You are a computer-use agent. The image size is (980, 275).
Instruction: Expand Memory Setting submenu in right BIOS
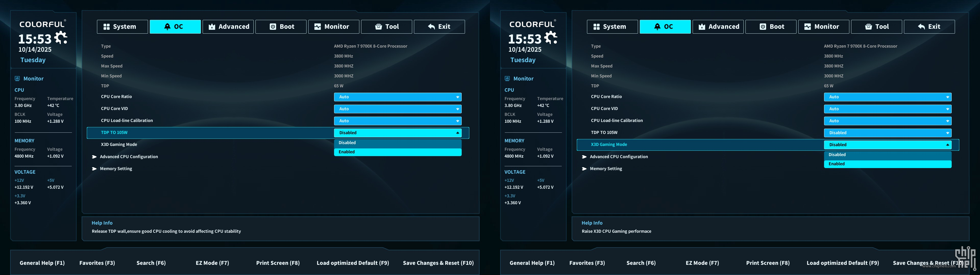tap(606, 169)
